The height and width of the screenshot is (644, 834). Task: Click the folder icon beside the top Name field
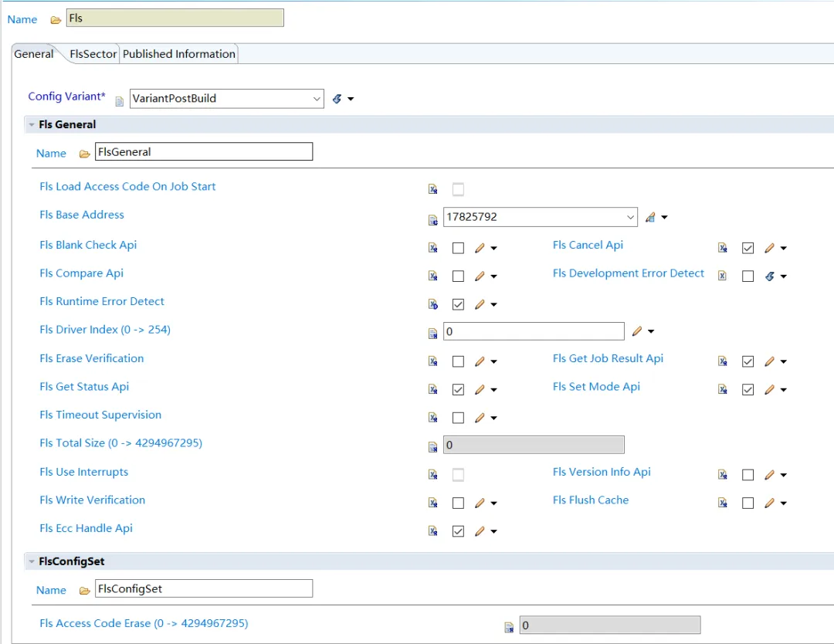pos(56,20)
